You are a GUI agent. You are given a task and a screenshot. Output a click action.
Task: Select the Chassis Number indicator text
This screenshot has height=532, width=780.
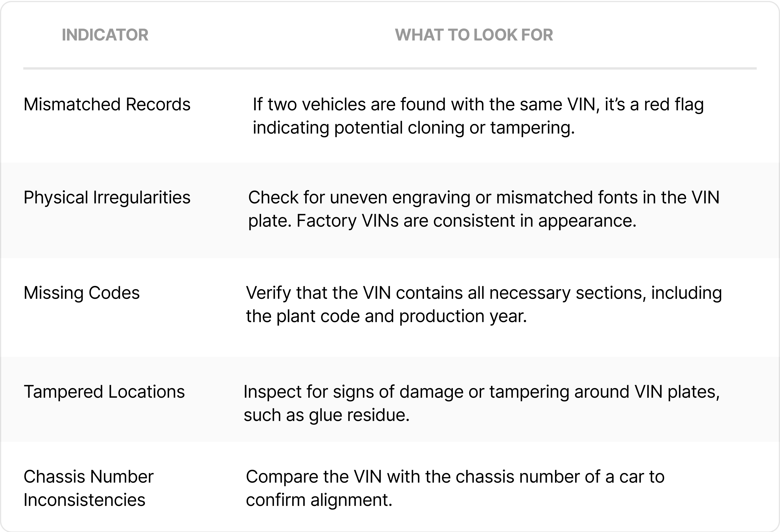(88, 477)
